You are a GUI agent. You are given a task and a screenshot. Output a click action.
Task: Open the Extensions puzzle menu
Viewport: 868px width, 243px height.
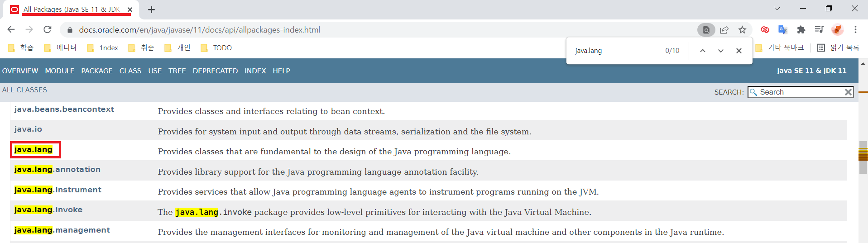coord(801,30)
